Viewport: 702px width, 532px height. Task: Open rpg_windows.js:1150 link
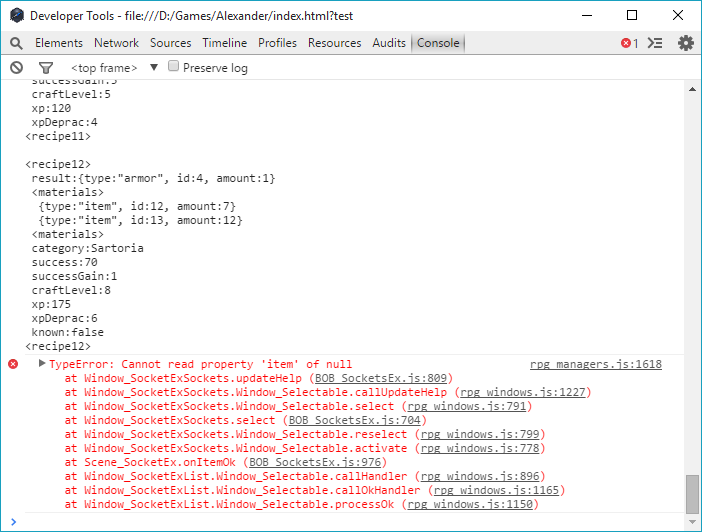click(470, 504)
